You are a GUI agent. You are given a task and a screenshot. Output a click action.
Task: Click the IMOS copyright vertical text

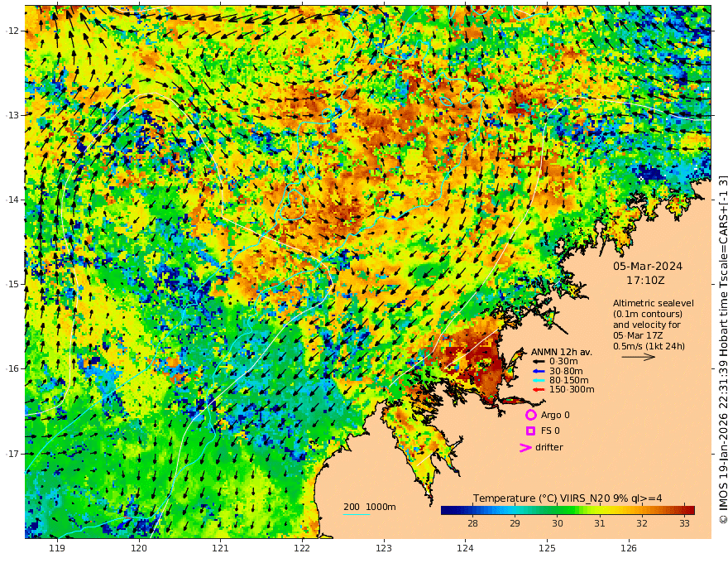click(x=722, y=349)
